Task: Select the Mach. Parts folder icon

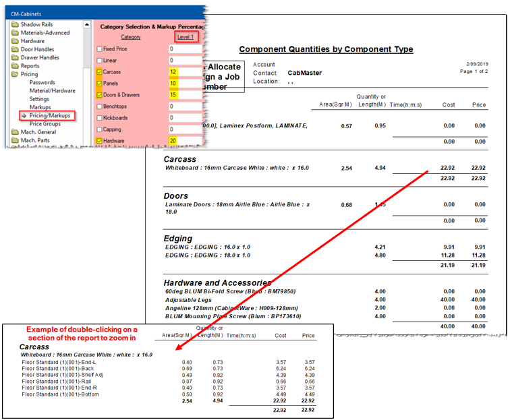Action: point(15,140)
